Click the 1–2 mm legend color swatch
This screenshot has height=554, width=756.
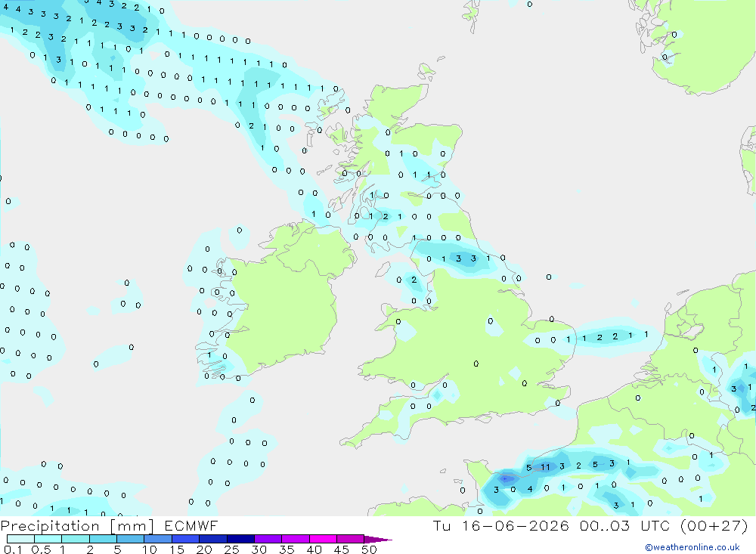[76, 539]
